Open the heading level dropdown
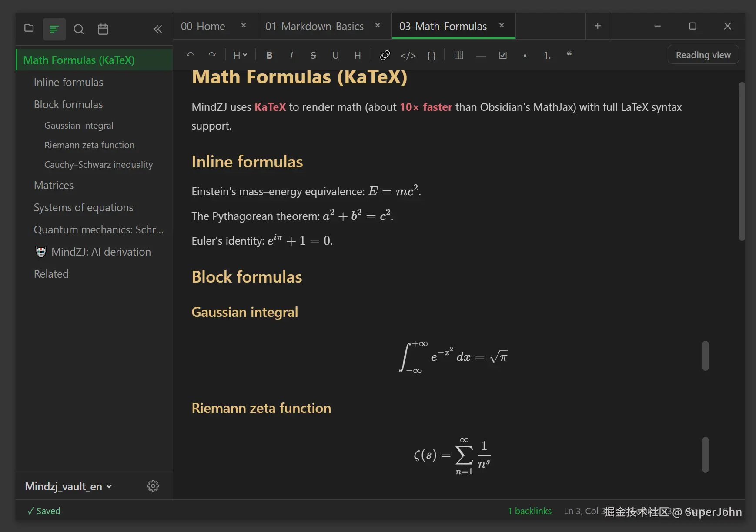The width and height of the screenshot is (756, 532). 240,55
